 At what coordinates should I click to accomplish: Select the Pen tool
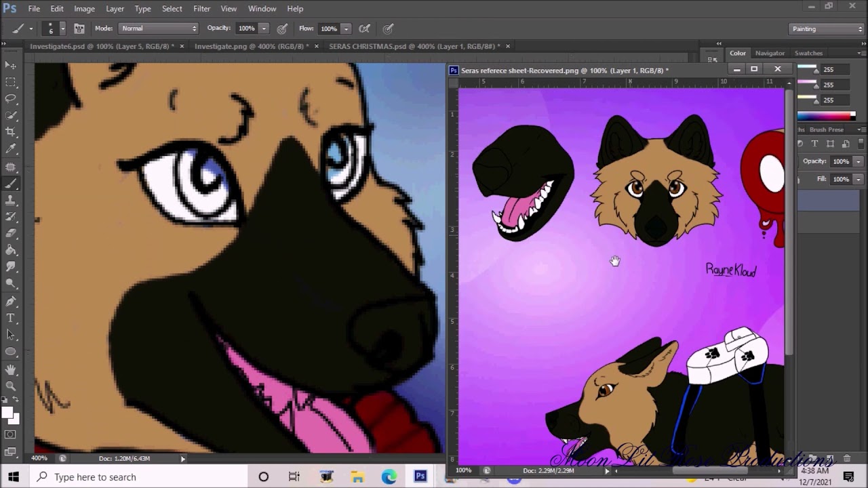11,302
